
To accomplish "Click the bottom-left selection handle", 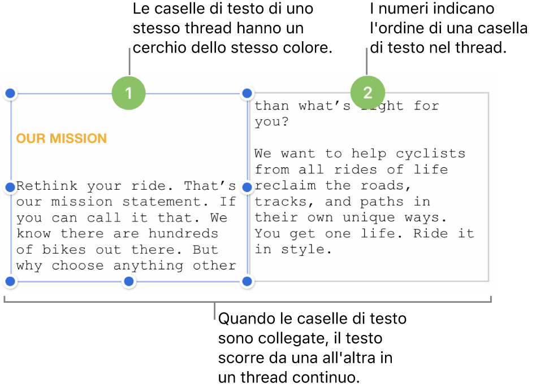I will 10,281.
